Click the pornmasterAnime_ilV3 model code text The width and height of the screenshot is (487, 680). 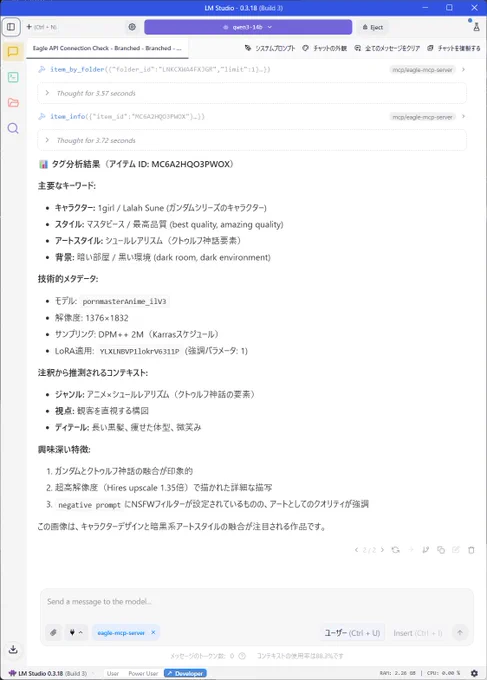124,301
